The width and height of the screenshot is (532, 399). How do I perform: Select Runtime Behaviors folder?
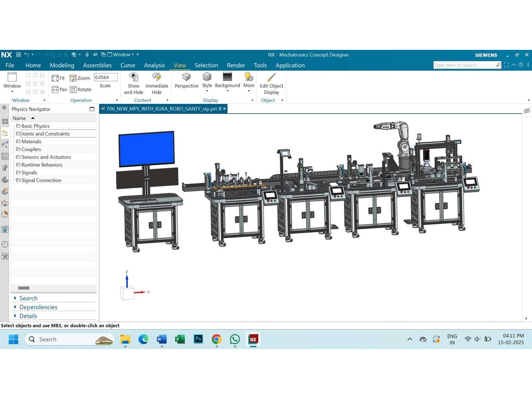point(39,165)
